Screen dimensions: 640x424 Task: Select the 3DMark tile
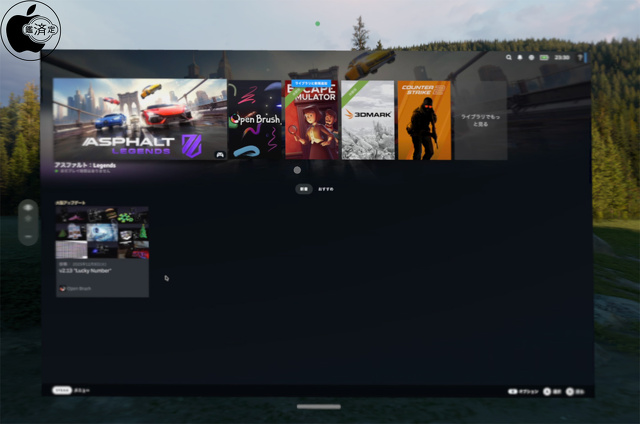368,120
